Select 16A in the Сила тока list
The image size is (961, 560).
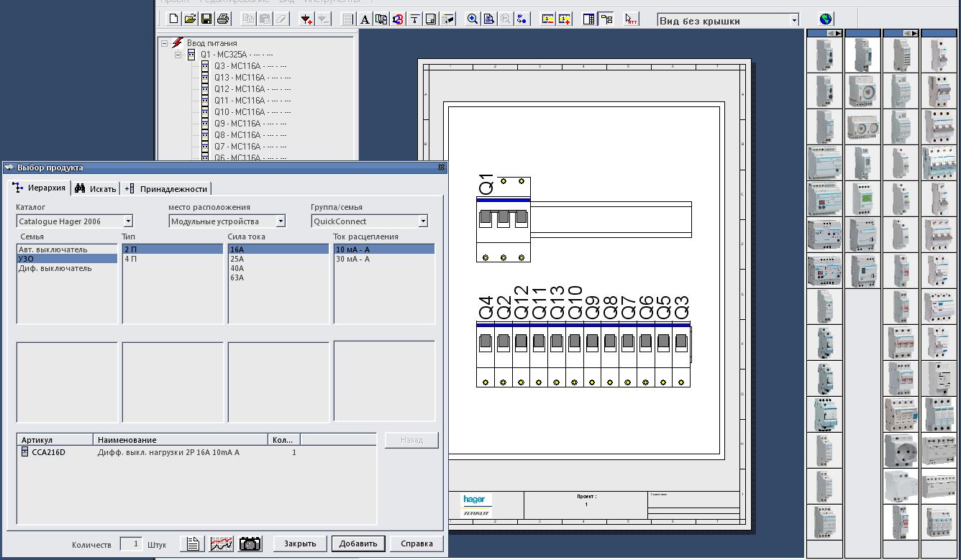[x=278, y=249]
